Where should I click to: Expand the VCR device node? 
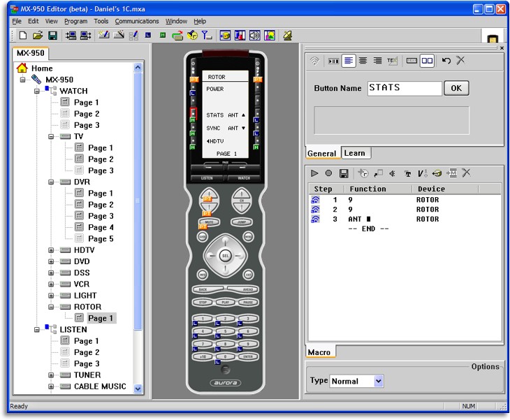point(51,284)
